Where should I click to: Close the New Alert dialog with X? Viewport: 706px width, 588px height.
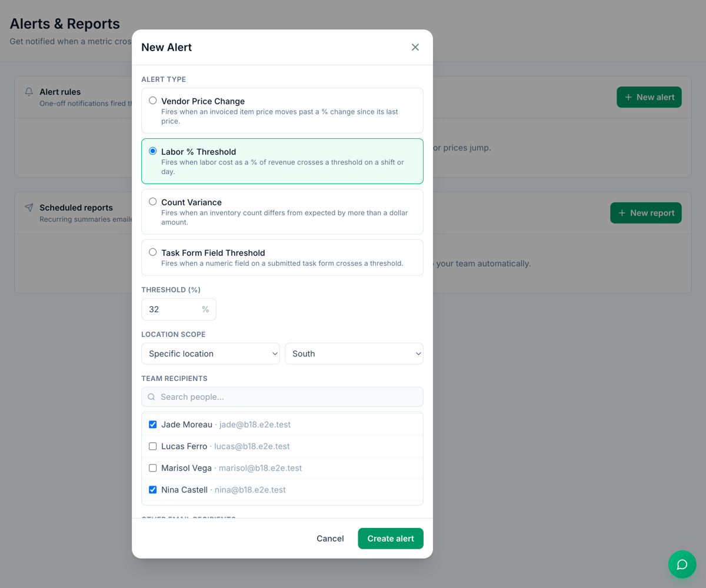(415, 47)
